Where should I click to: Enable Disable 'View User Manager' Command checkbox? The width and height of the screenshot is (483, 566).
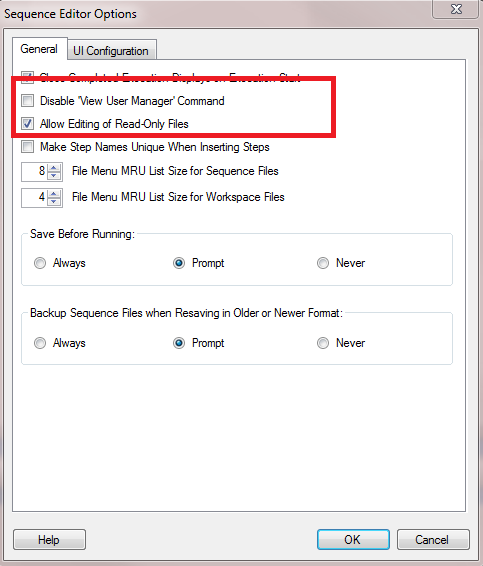pyautogui.click(x=27, y=101)
